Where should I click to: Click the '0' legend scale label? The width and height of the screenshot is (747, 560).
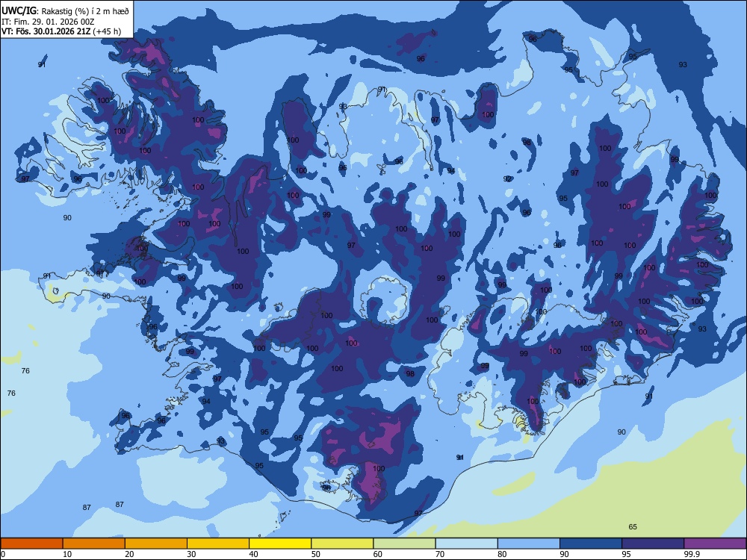click(3, 554)
